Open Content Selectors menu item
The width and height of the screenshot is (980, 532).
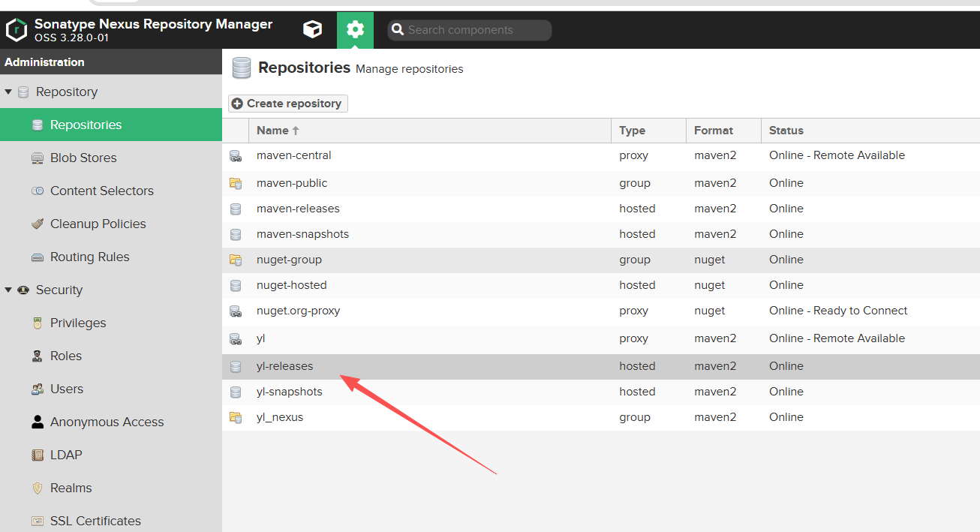click(111, 191)
